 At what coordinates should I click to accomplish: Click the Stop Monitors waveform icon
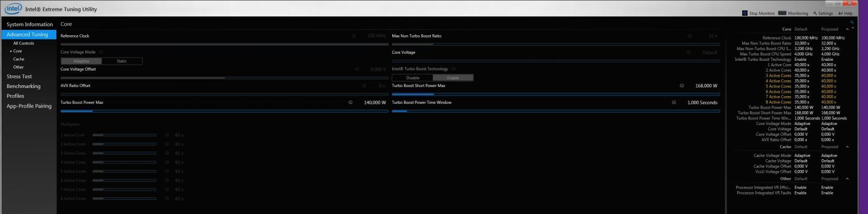745,13
